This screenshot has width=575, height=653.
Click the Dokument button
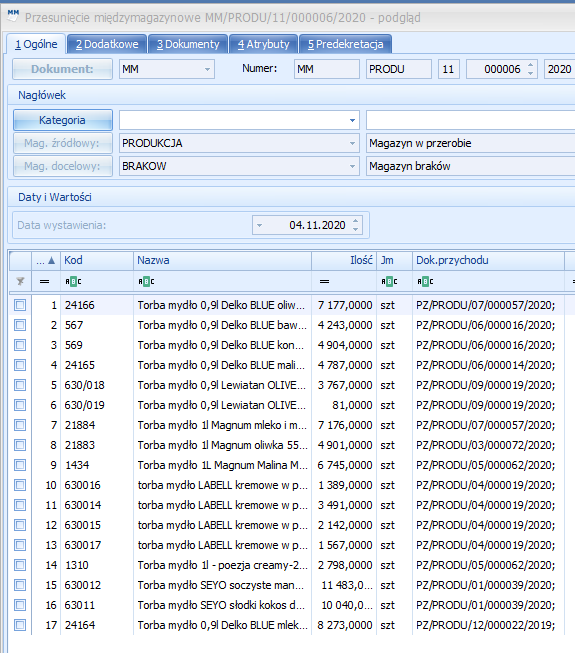(x=62, y=69)
